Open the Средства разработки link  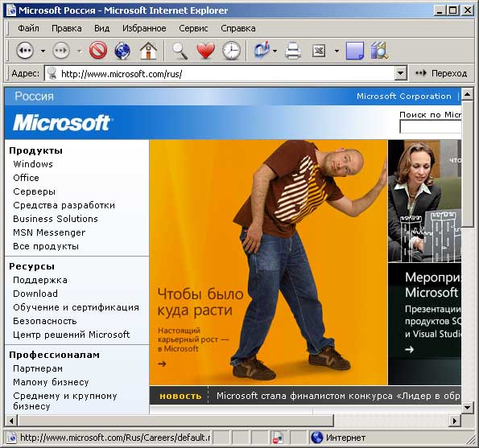[64, 205]
